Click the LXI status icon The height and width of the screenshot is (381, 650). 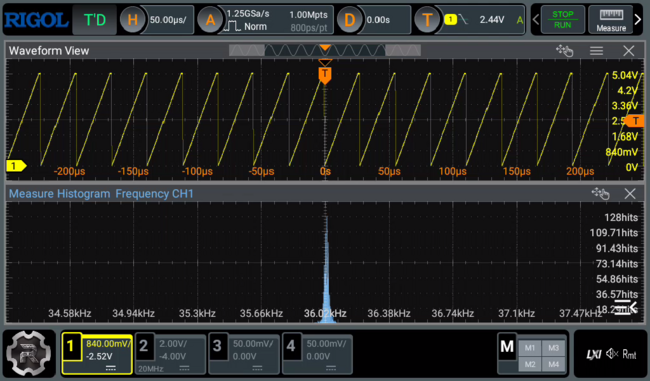pyautogui.click(x=594, y=354)
